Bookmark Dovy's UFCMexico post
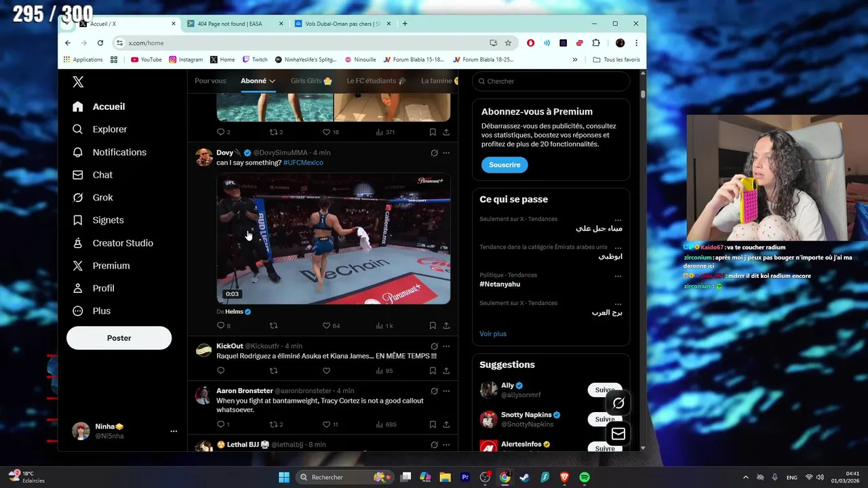 coord(433,326)
